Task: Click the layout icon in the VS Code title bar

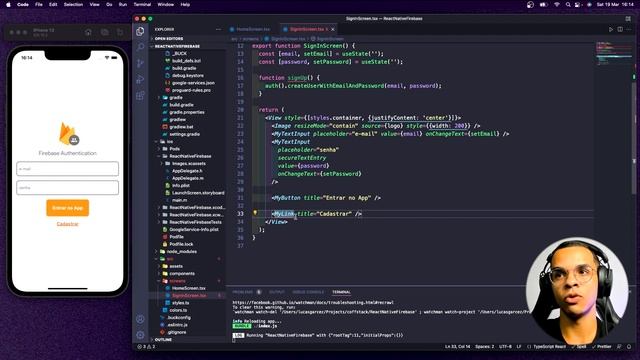Action: [628, 19]
